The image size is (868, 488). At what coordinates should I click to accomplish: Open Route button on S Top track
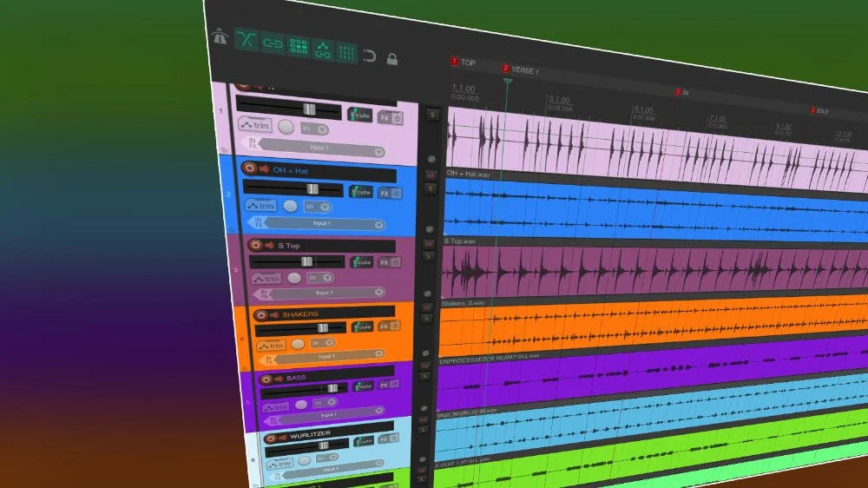tap(361, 262)
